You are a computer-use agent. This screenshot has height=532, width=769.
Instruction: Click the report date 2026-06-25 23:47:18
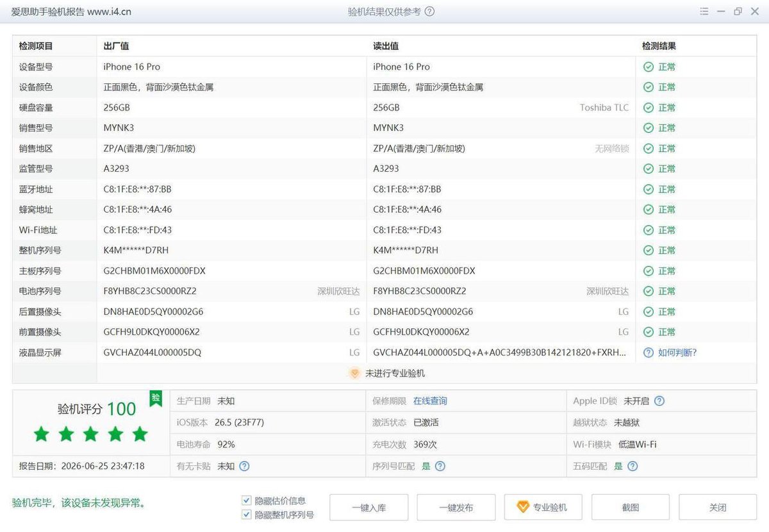[103, 466]
